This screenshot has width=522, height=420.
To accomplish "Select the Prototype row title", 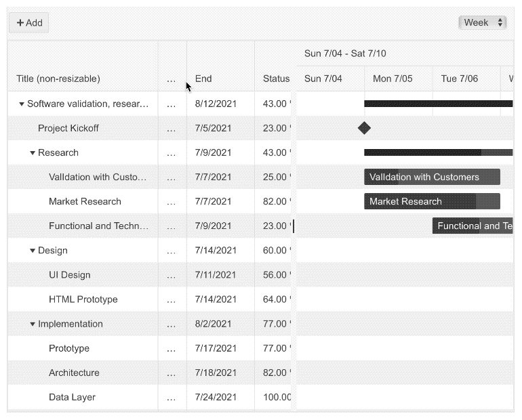I will tap(69, 348).
